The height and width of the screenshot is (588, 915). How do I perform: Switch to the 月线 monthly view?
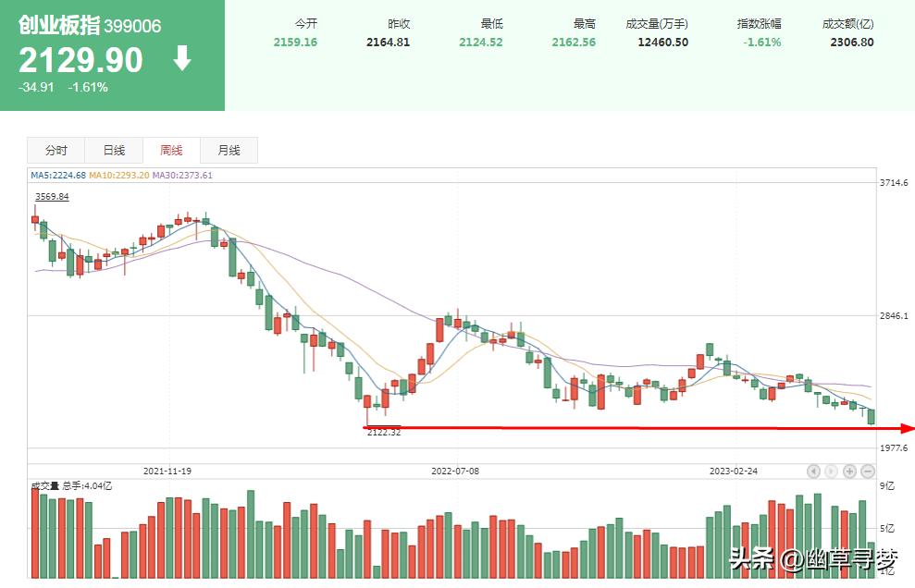point(228,150)
